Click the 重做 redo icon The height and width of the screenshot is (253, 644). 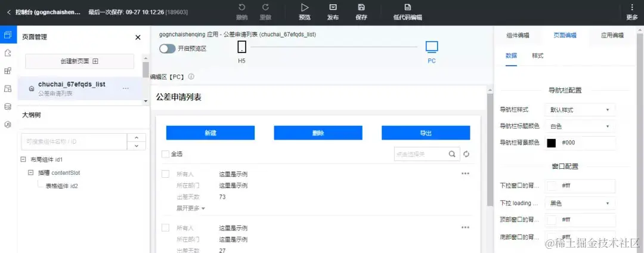(266, 7)
